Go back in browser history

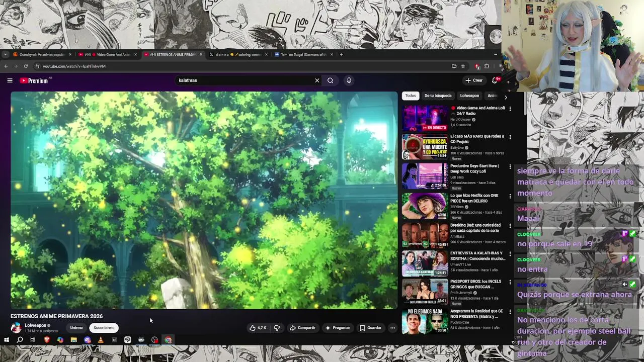pyautogui.click(x=6, y=66)
